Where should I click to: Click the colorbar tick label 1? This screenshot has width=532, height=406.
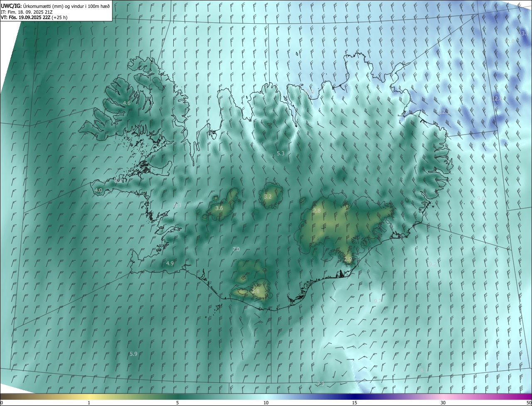click(x=89, y=403)
